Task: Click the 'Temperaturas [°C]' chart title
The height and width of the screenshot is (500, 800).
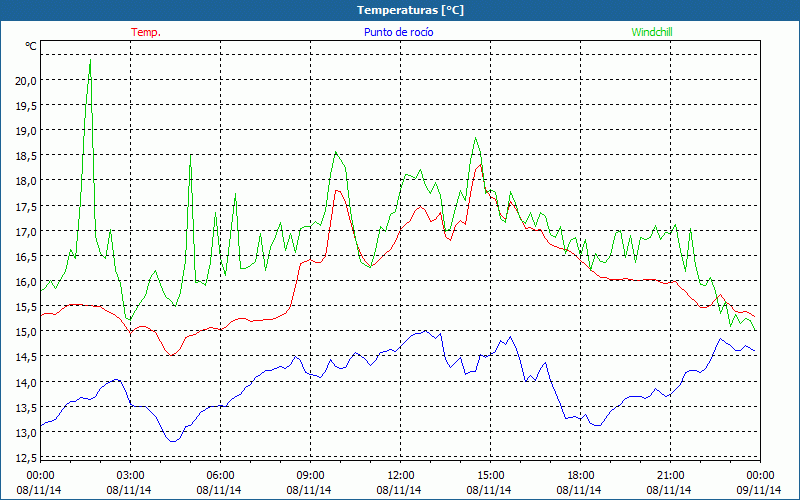Action: (410, 10)
